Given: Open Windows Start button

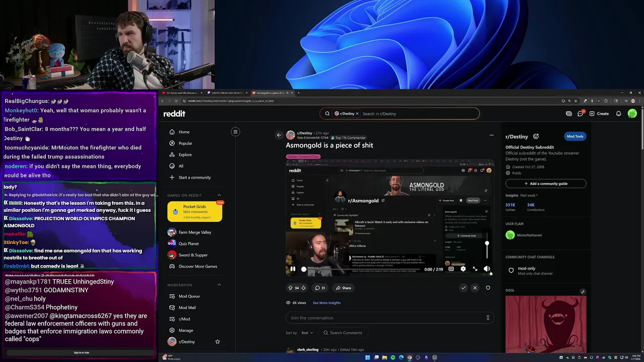Looking at the screenshot, I should click(367, 357).
